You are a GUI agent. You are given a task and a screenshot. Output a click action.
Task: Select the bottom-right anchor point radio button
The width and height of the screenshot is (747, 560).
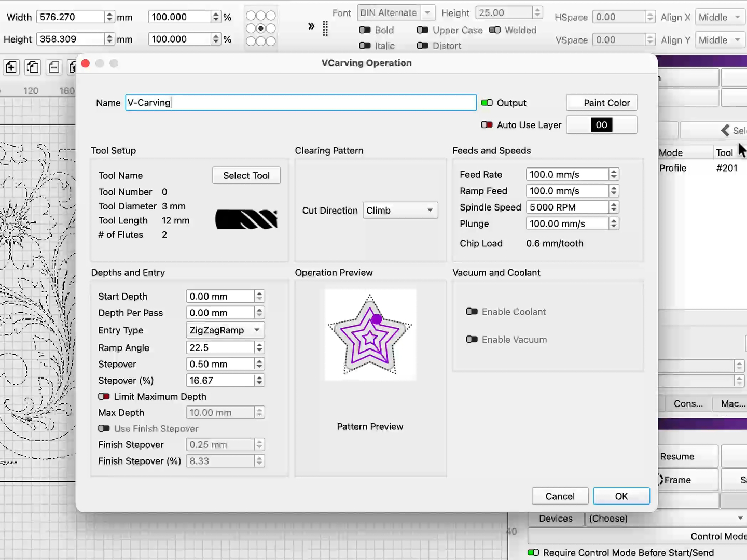[x=271, y=41]
